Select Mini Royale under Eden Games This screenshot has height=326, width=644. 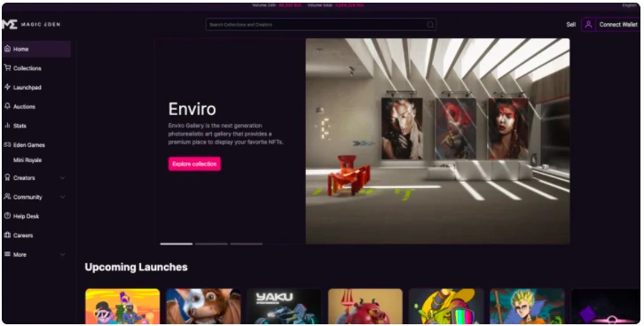(27, 160)
